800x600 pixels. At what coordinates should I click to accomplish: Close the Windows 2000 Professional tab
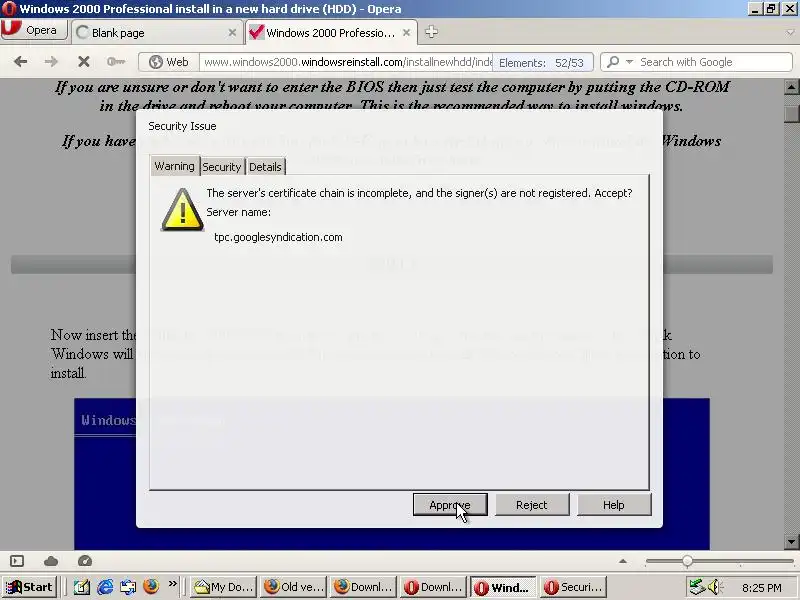[406, 33]
